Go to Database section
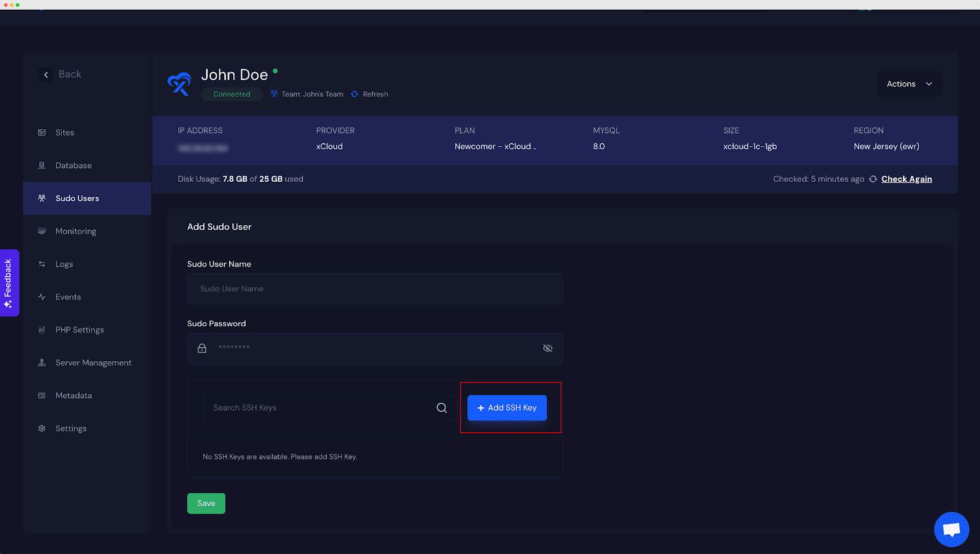Viewport: 980px width, 554px height. (x=73, y=166)
